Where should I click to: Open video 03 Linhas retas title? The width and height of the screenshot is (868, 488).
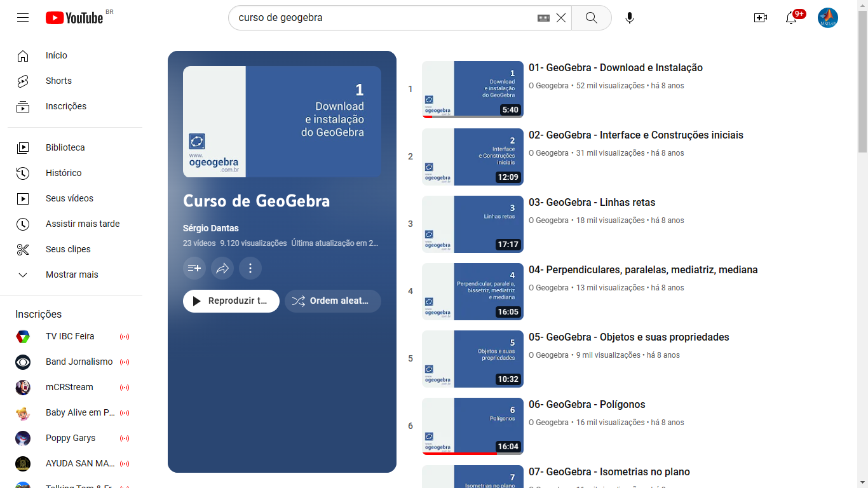coord(592,202)
